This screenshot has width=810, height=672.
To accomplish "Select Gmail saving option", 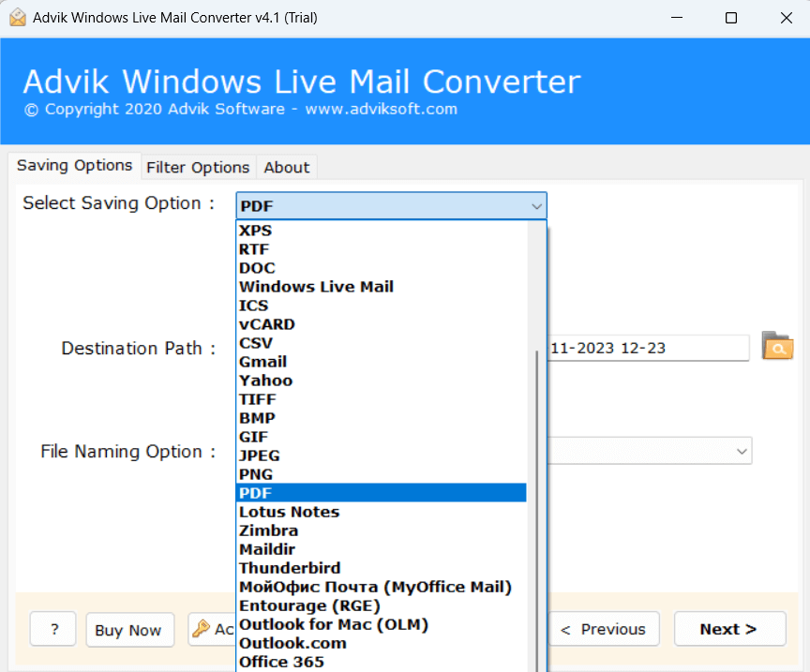I will tap(382, 362).
